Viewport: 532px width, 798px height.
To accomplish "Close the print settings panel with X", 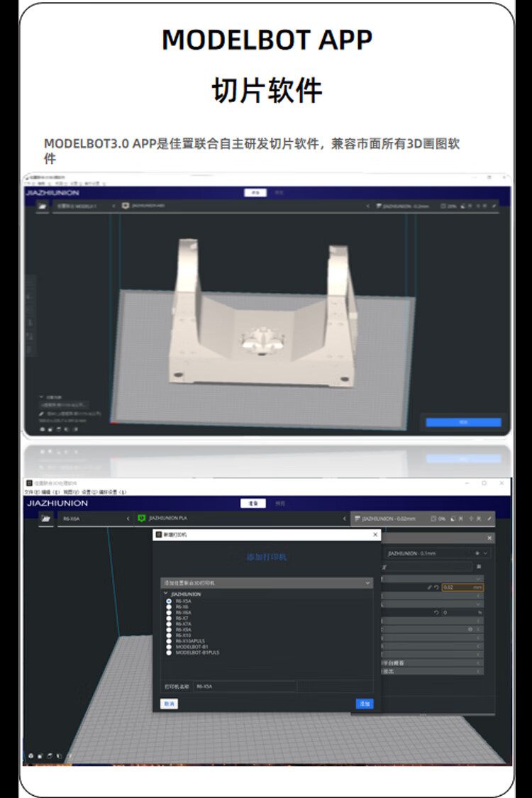I will click(489, 538).
